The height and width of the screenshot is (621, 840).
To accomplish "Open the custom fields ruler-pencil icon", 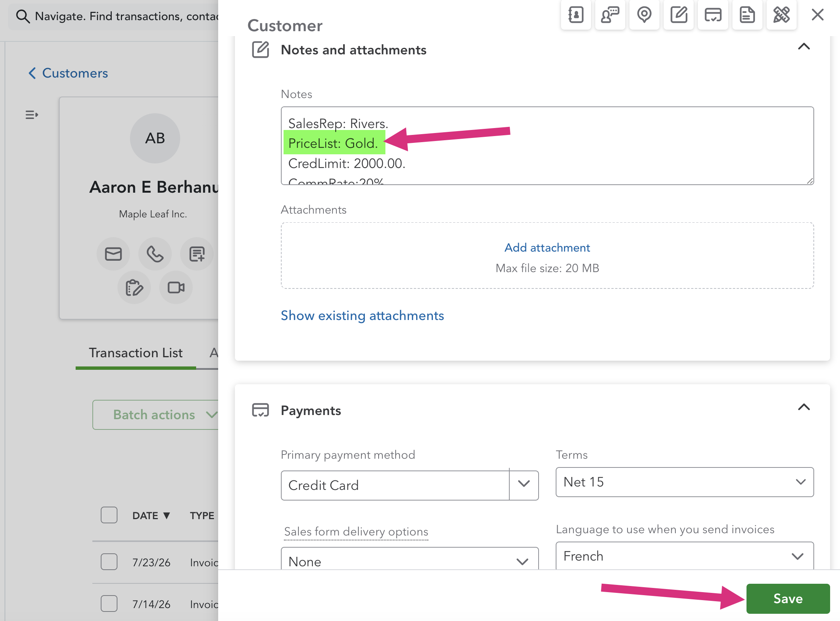I will 781,15.
